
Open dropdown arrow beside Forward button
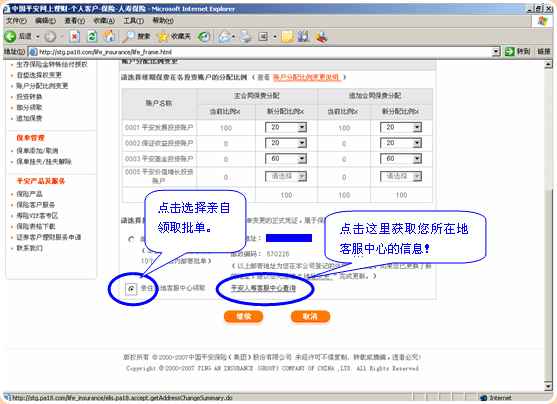(x=62, y=37)
